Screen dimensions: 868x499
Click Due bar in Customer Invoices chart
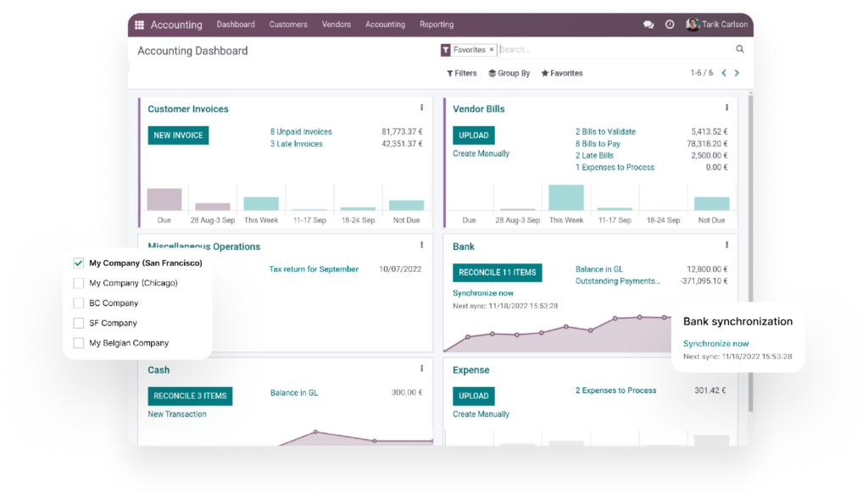click(164, 199)
